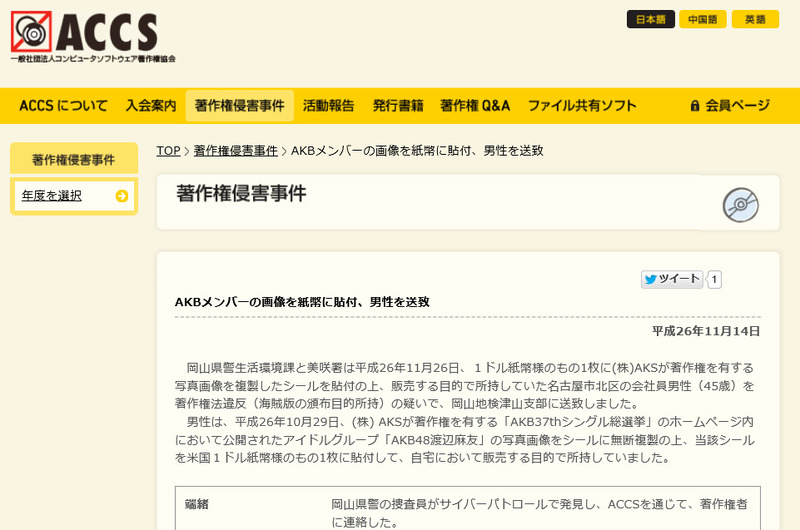
Task: Click the 著作権侵害事件 breadcrumb link
Action: [235, 151]
